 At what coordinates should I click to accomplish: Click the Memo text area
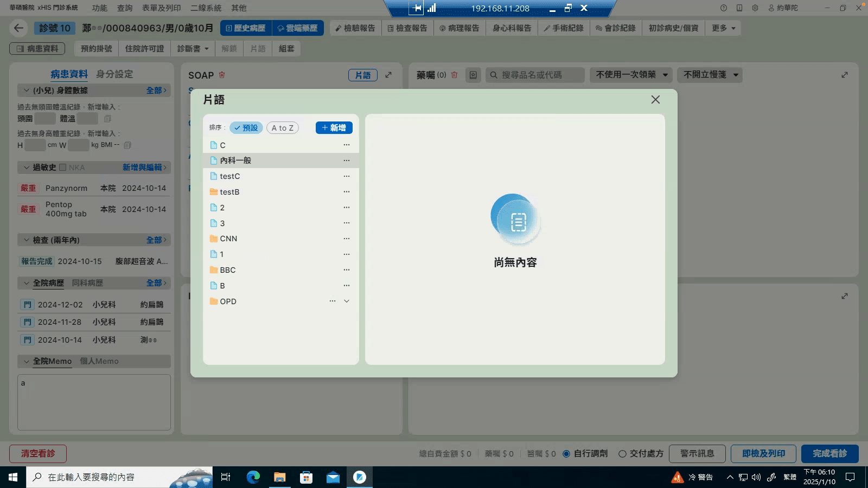(x=94, y=402)
